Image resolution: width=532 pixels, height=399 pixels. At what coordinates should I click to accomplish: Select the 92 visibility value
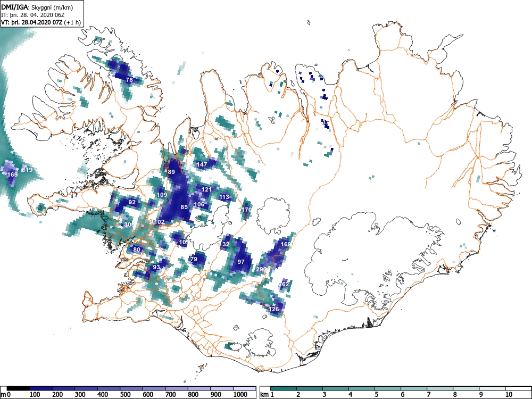132,202
